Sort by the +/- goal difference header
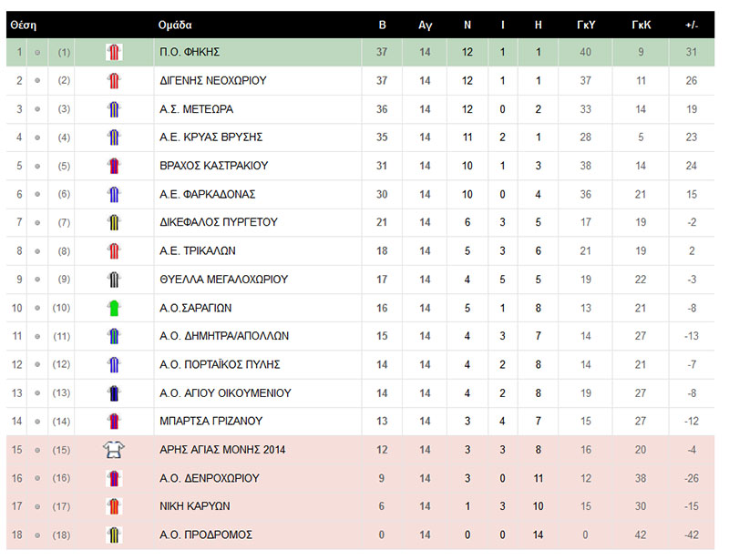Image resolution: width=729 pixels, height=560 pixels. [691, 25]
